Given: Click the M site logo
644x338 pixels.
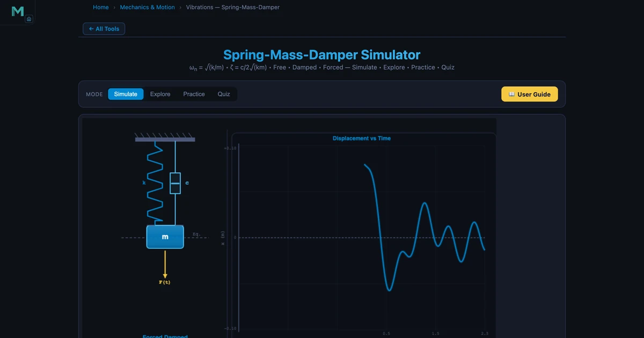Looking at the screenshot, I should pyautogui.click(x=18, y=11).
